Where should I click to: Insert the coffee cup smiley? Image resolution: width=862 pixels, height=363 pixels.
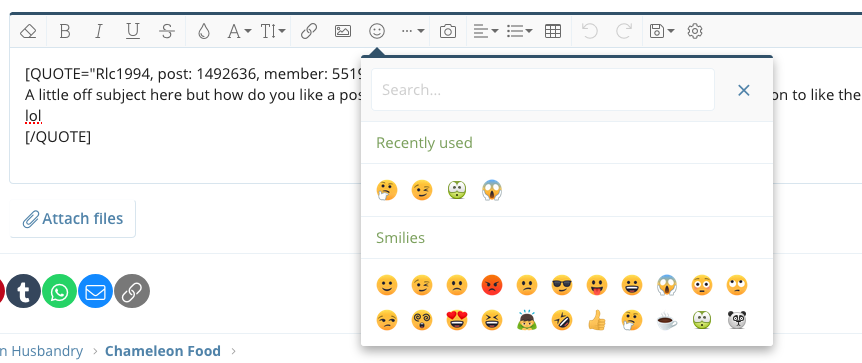point(667,320)
